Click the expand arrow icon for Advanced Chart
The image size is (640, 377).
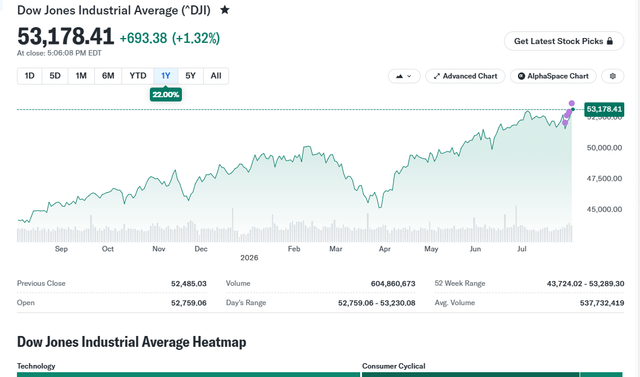coord(436,76)
